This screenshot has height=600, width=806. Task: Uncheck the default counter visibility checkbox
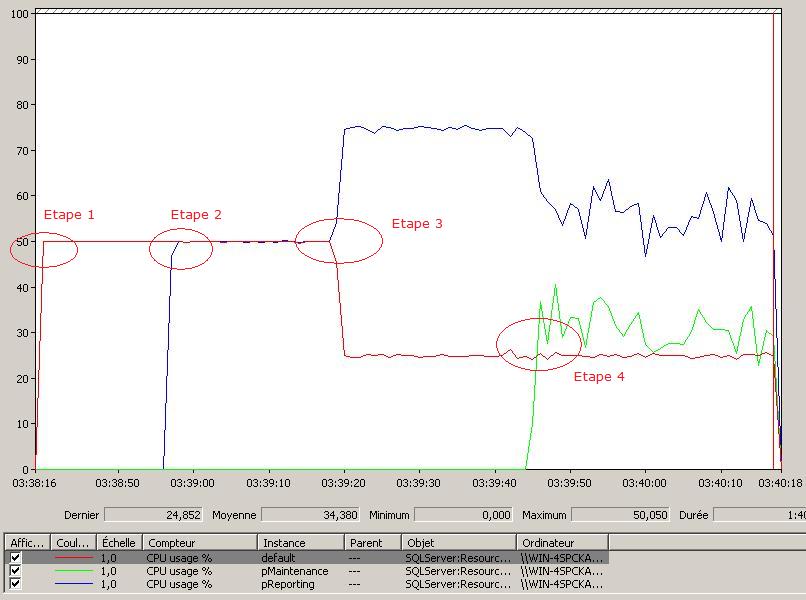(16, 558)
